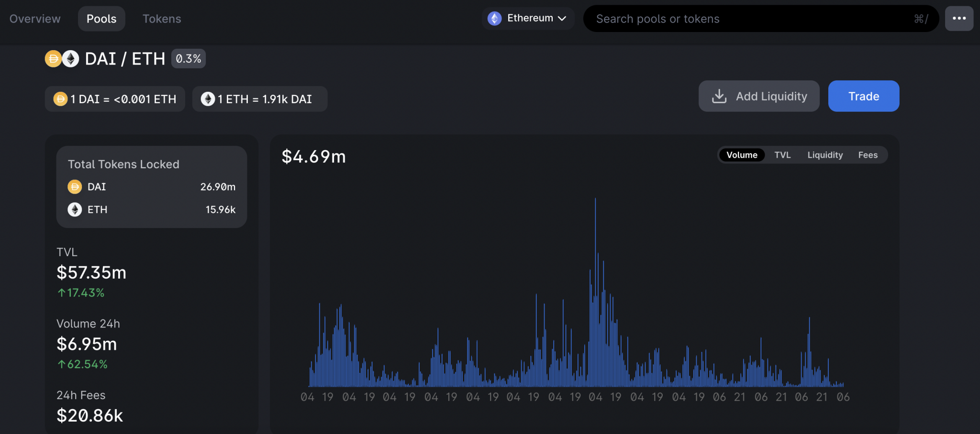Screen dimensions: 980x434
Task: Switch the chart to TVL view
Action: pyautogui.click(x=783, y=155)
